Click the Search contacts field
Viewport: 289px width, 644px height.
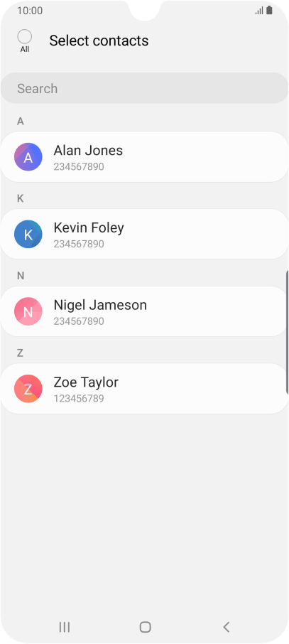(x=145, y=88)
